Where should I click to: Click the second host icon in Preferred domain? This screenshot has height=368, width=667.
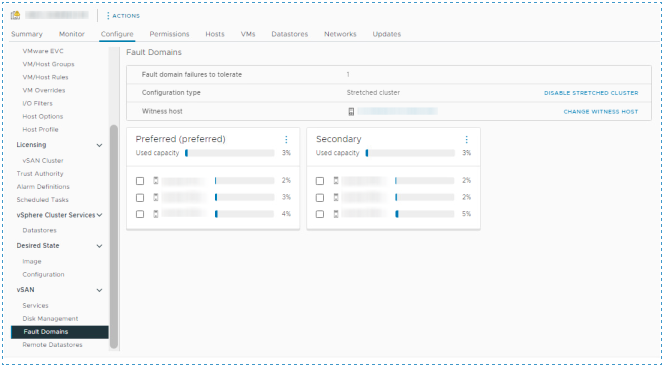[x=156, y=197]
